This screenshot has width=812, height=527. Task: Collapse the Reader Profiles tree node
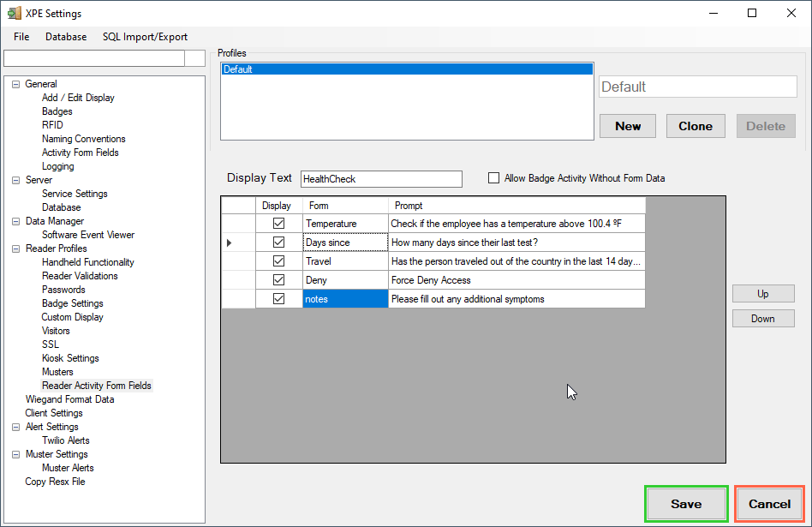pyautogui.click(x=16, y=249)
